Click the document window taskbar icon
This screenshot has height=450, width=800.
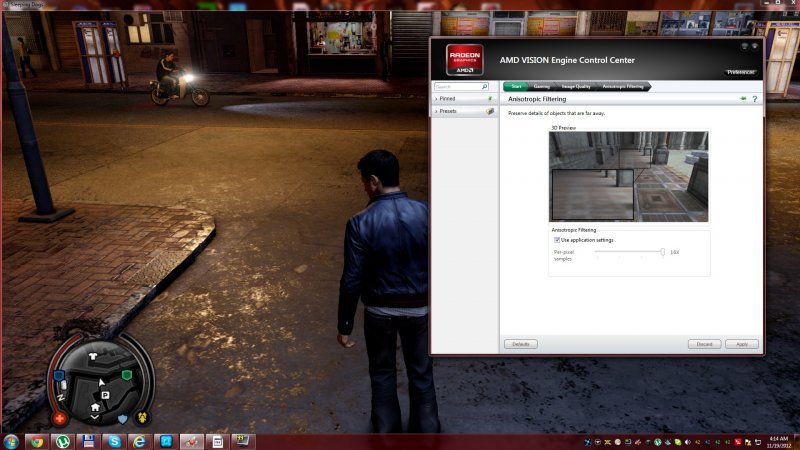[x=218, y=442]
